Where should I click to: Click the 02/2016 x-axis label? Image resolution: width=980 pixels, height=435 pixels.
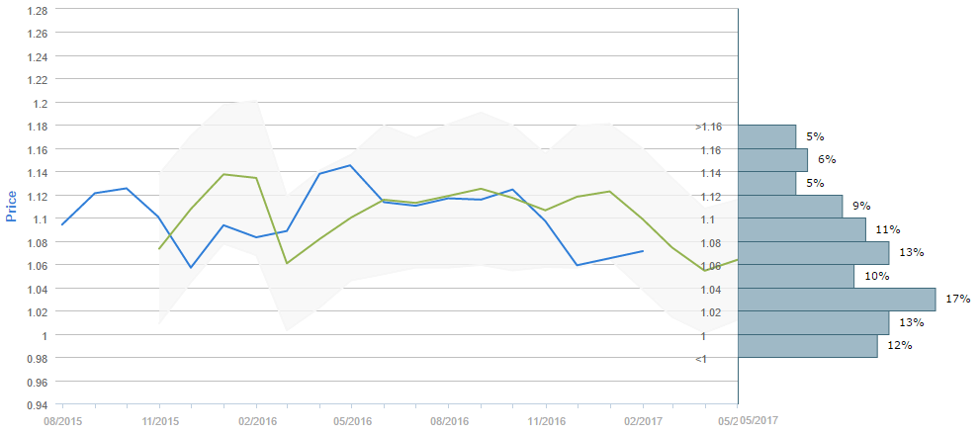click(x=256, y=420)
